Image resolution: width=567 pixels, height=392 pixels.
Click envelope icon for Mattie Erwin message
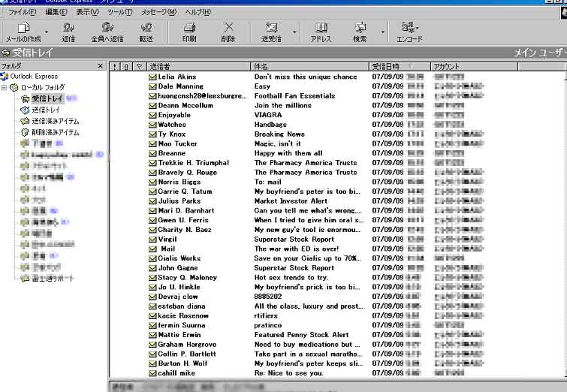tap(152, 335)
